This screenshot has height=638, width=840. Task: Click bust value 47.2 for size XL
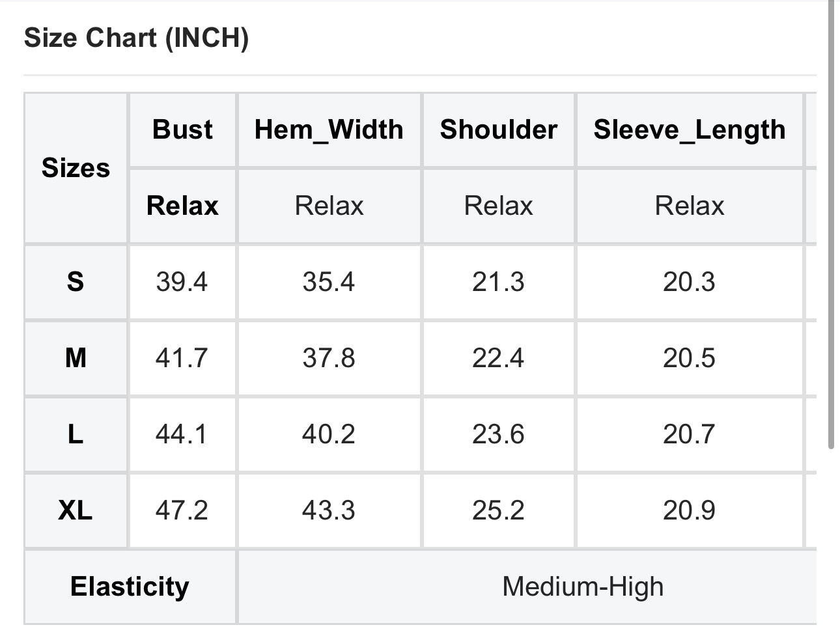coord(182,510)
